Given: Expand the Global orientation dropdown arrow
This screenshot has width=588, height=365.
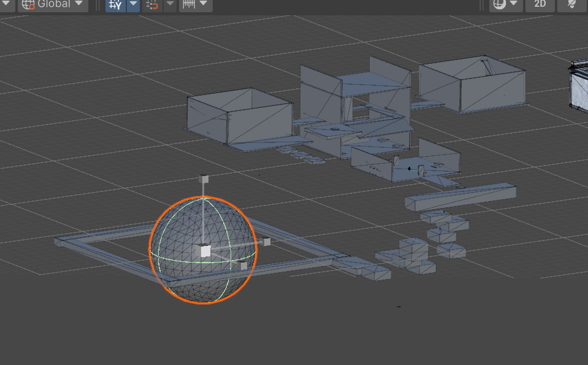Looking at the screenshot, I should (x=78, y=4).
